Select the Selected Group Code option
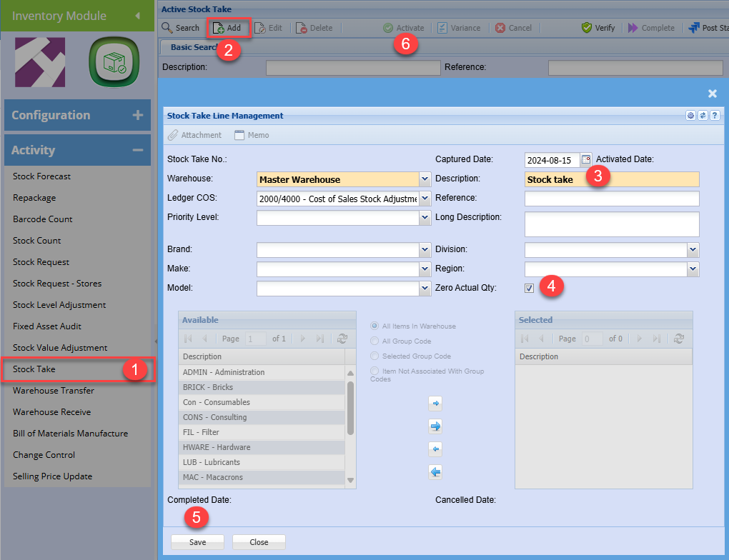The width and height of the screenshot is (729, 560). pos(375,356)
